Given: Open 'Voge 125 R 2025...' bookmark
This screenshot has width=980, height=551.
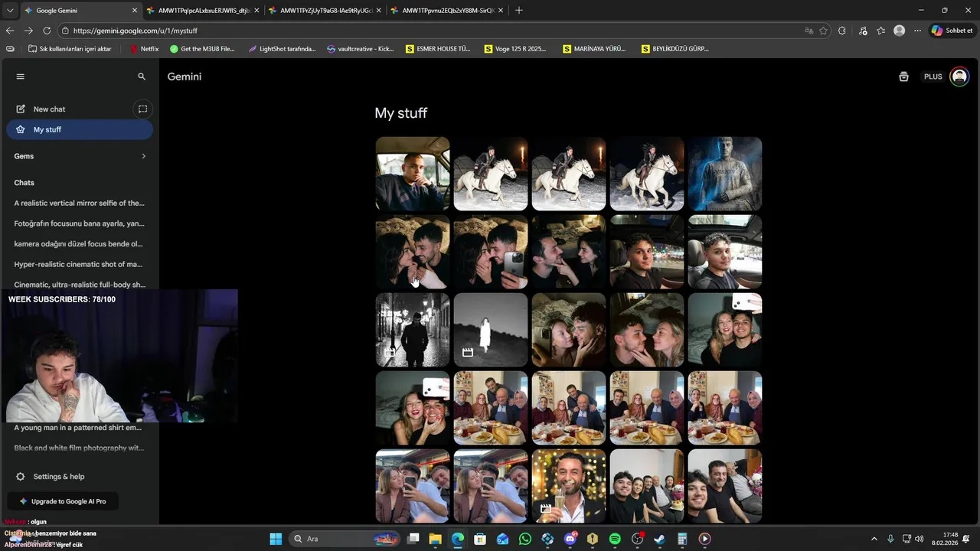Looking at the screenshot, I should [515, 49].
